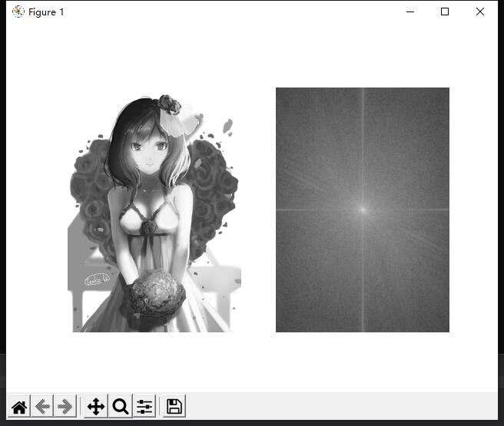504x426 pixels.
Task: Close the Figure 1 window
Action: coord(480,12)
